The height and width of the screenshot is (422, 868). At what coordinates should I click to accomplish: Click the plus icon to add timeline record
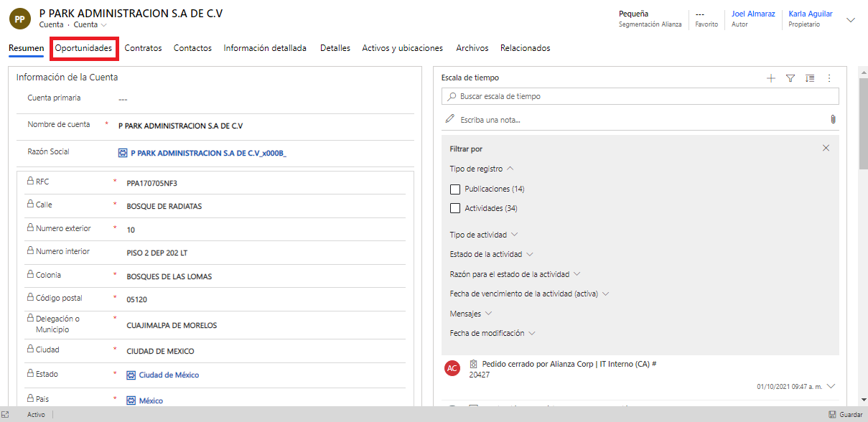click(x=771, y=78)
